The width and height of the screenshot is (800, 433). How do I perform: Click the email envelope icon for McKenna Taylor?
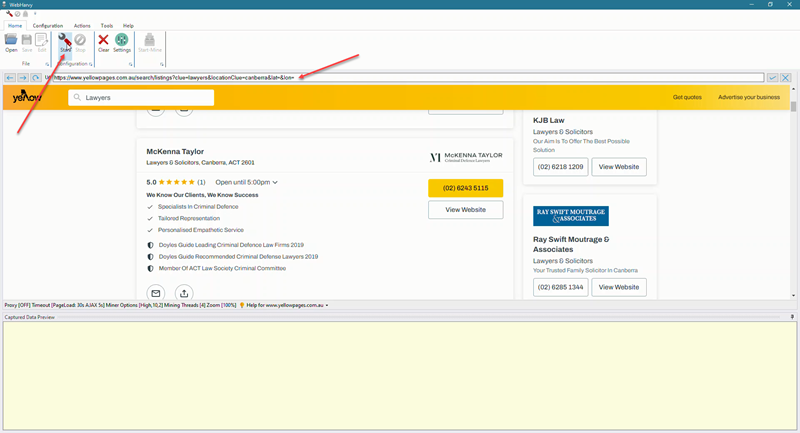click(x=156, y=293)
